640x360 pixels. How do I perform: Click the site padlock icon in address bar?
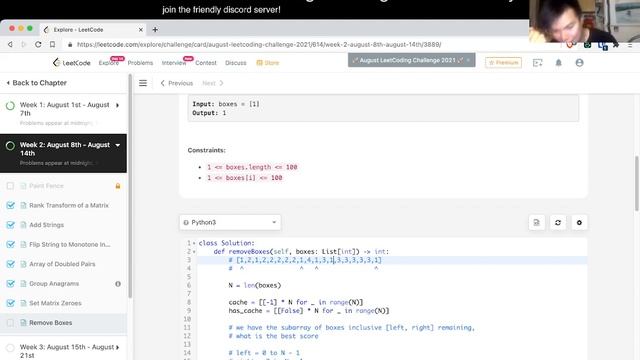[70, 44]
